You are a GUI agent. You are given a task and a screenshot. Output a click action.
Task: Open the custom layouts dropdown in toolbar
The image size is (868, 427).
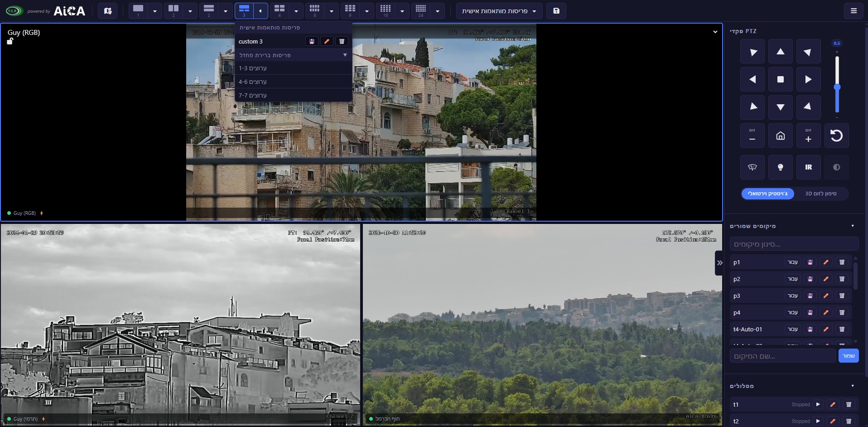499,11
